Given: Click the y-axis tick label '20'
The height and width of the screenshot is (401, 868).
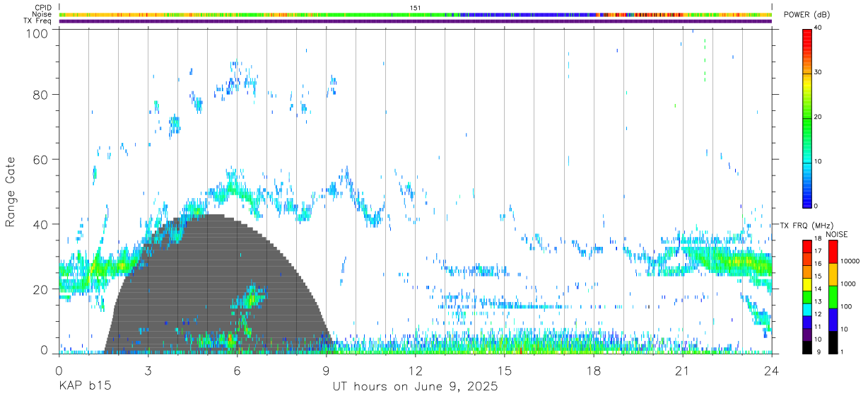Looking at the screenshot, I should (x=40, y=289).
